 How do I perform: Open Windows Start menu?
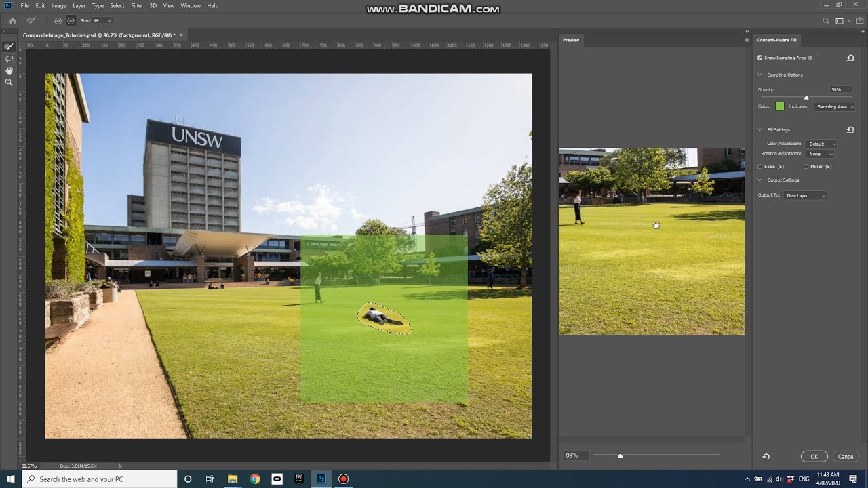coord(11,479)
